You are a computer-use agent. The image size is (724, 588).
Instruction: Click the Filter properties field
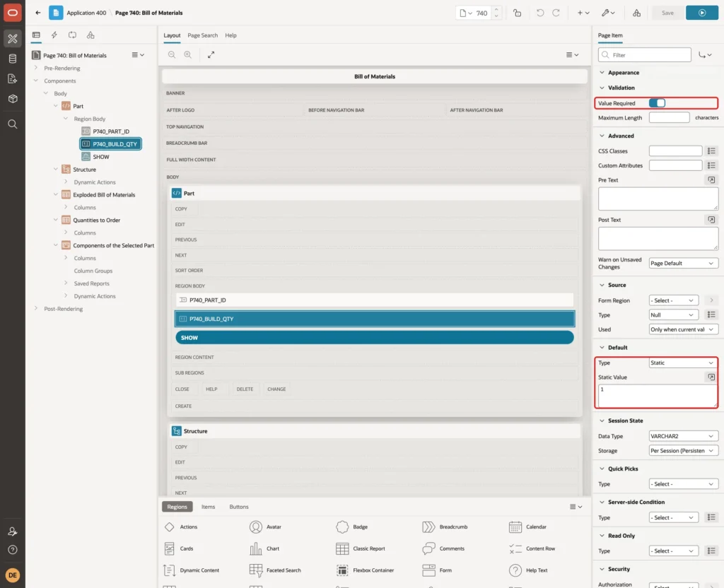645,55
